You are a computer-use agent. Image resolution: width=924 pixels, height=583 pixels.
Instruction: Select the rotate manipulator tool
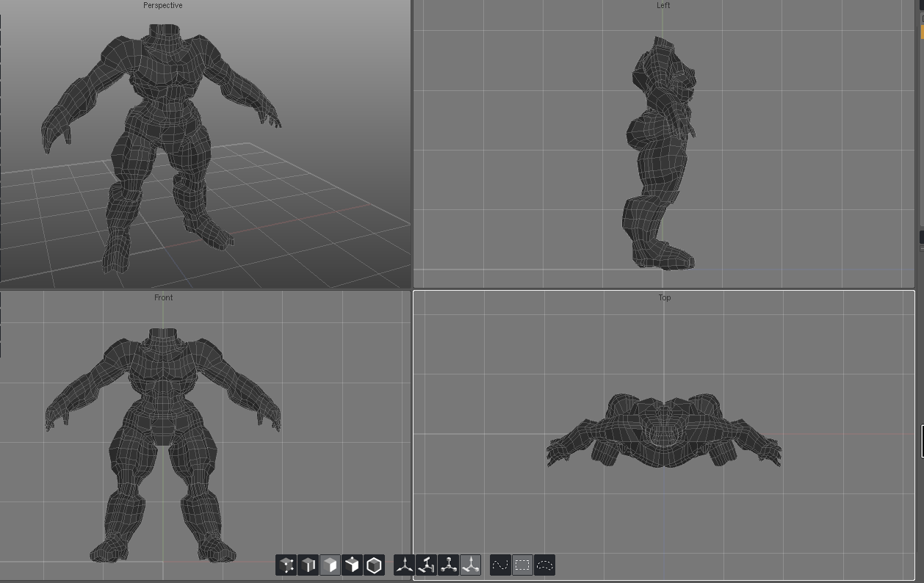click(426, 565)
